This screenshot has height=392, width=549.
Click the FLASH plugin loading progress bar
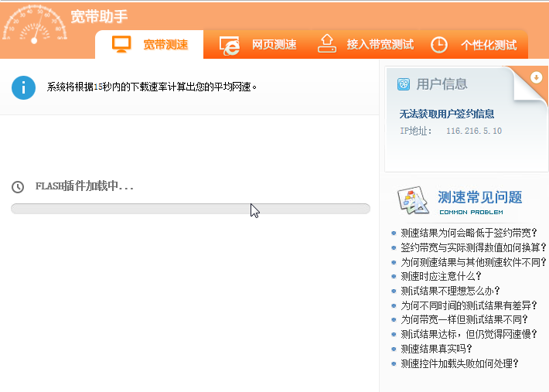(190, 209)
